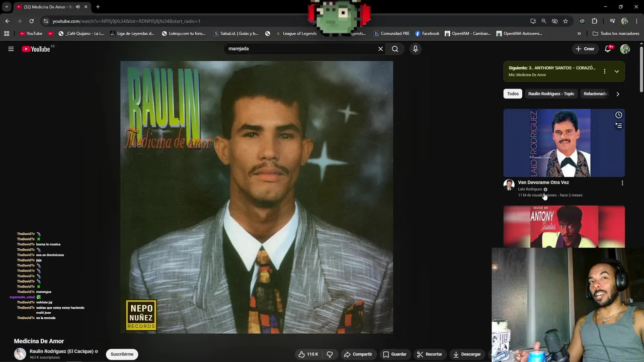Open the Comunidad PBE bookmark
Viewport: 644px width, 362px height.
391,34
